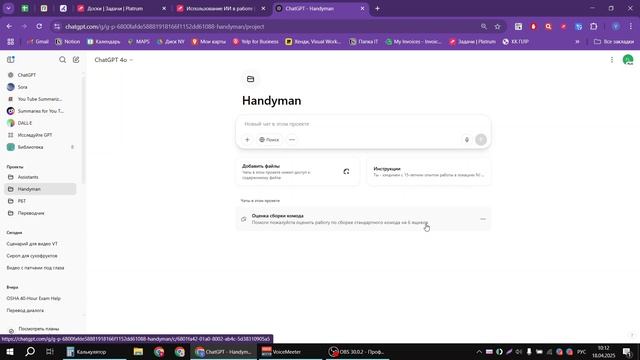Image resolution: width=640 pixels, height=360 pixels.
Task: Click the round send button in composer
Action: point(481,140)
